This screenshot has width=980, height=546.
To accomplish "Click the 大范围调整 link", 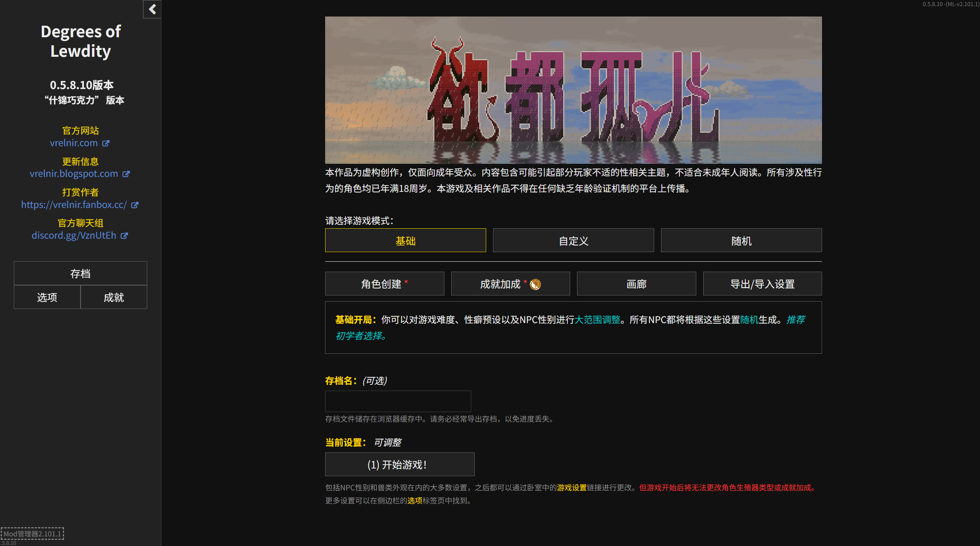I will (x=598, y=319).
